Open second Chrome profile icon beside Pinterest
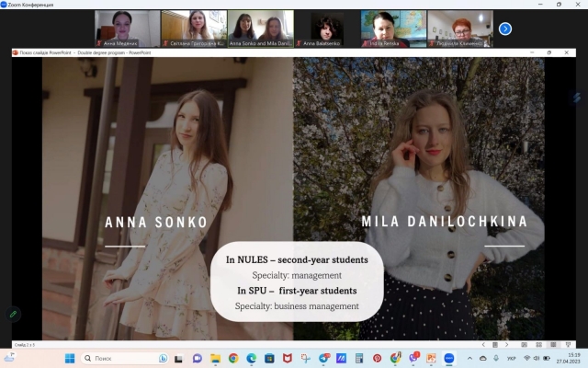 pyautogui.click(x=395, y=358)
